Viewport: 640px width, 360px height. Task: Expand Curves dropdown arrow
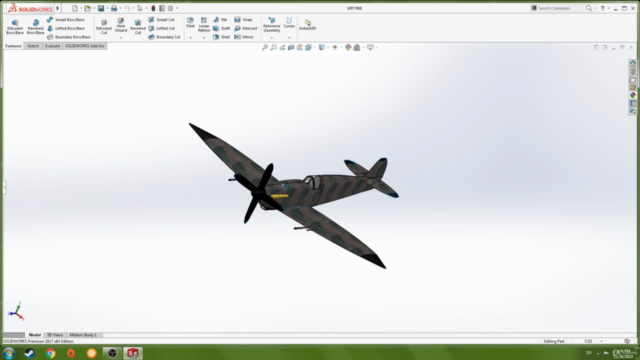point(289,38)
